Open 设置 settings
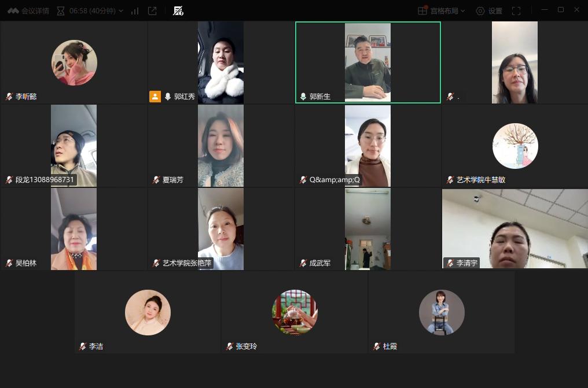The width and height of the screenshot is (588, 388). [489, 10]
